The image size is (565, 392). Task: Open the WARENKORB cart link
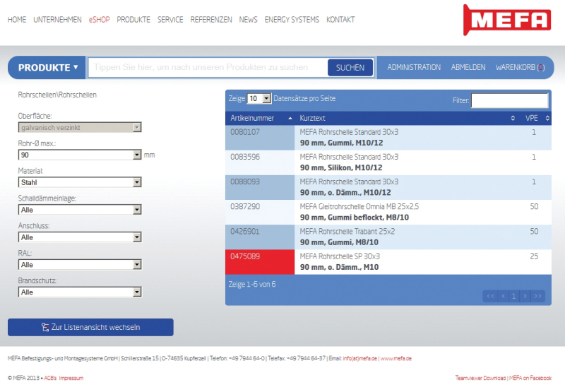click(x=520, y=68)
